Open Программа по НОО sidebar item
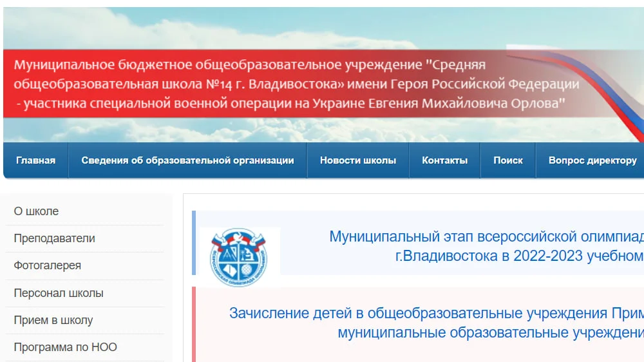The height and width of the screenshot is (362, 644). 65,347
